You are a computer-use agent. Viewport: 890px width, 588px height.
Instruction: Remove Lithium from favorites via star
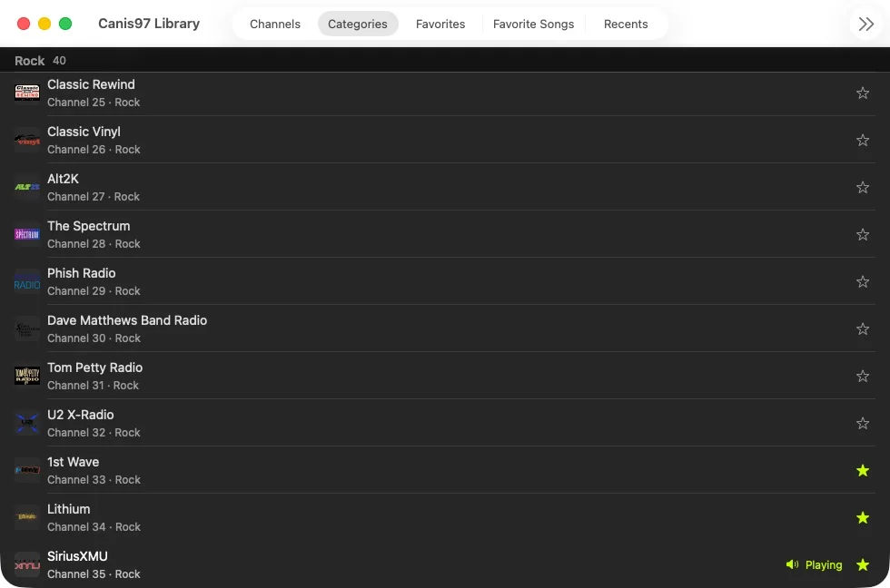coord(862,517)
